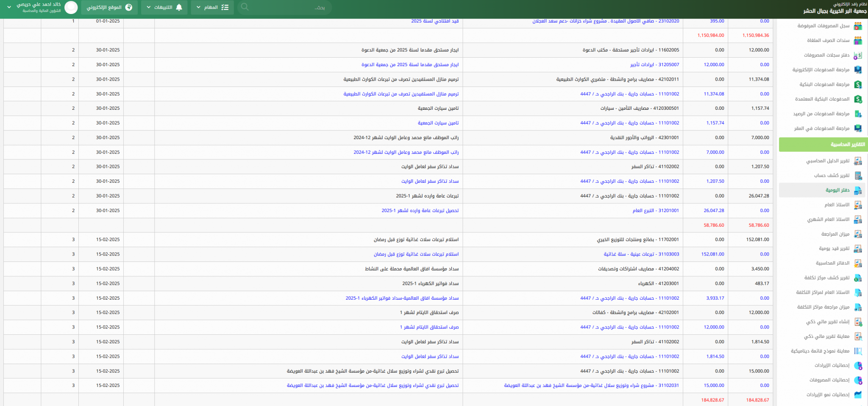Screen dimensions: 868x406
Task: Expand the التنبيهات notifications dropdown
Action: (164, 7)
